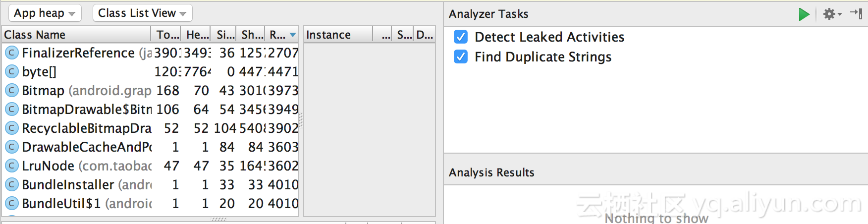Open the App heap dropdown
The height and width of the screenshot is (224, 868).
coord(44,13)
